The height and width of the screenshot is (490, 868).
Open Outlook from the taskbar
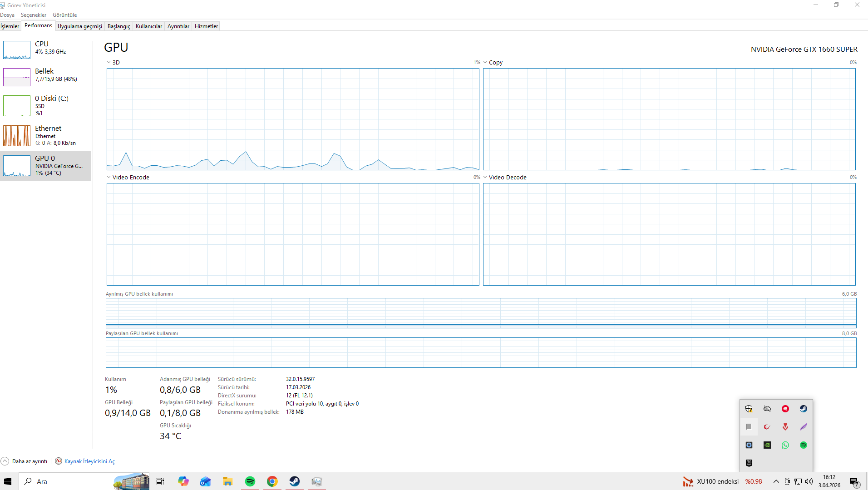pos(206,481)
